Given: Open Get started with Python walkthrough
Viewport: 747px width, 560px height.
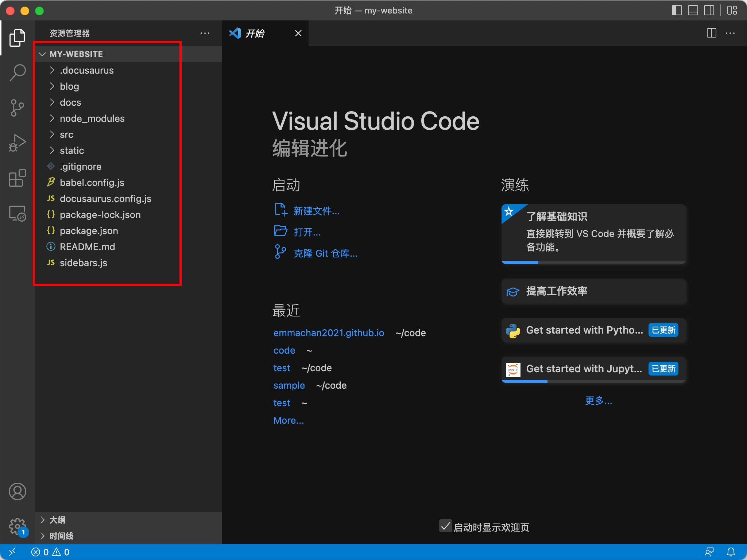Looking at the screenshot, I should (x=593, y=330).
